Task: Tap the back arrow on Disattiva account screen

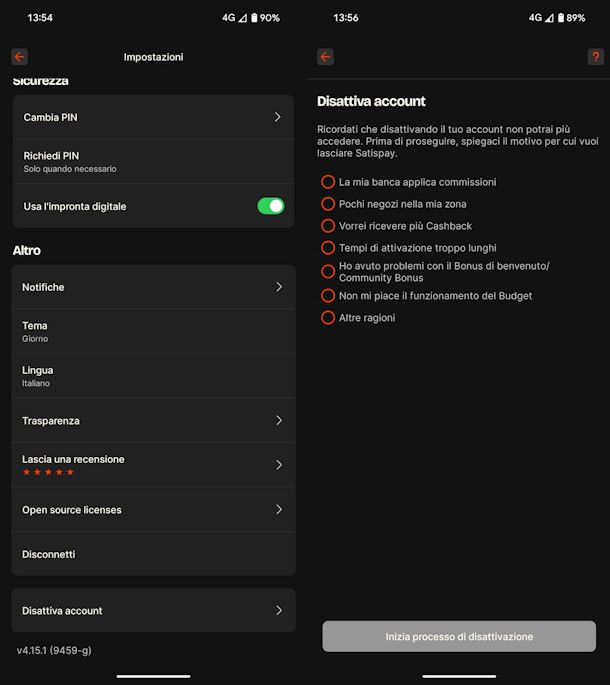Action: point(325,57)
